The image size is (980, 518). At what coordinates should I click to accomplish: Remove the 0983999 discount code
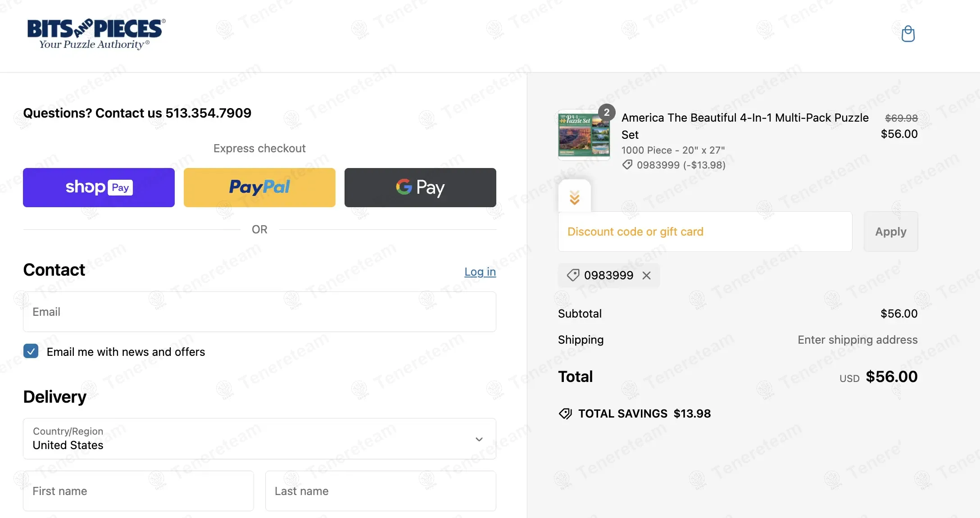click(x=646, y=275)
